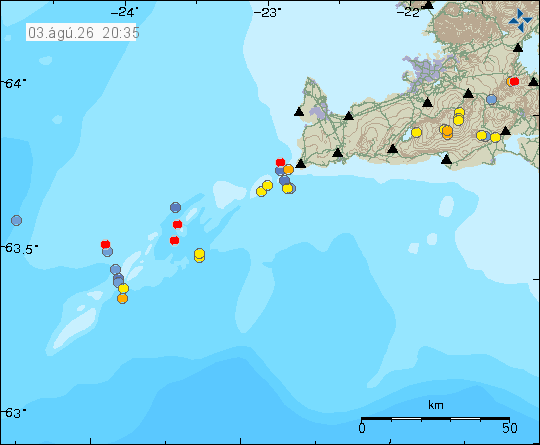Viewport: 540px width, 445px height.
Task: Click the red quake marker near -22 longitude, upper right
Action: [514, 81]
